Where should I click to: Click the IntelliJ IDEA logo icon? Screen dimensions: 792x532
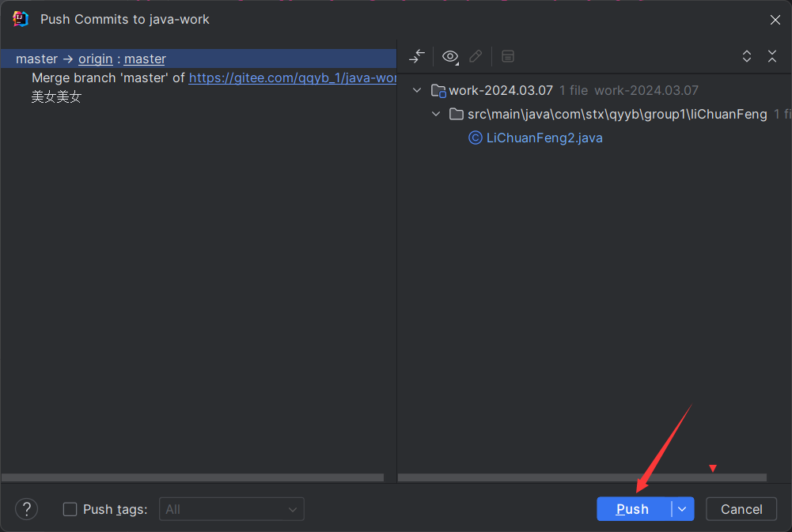[21, 19]
